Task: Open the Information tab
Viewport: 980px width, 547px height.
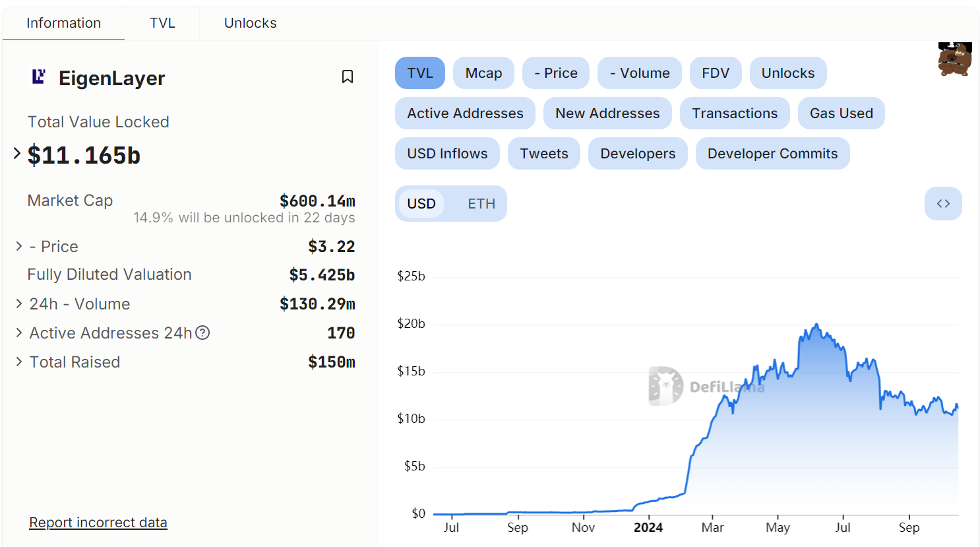Action: pos(63,23)
